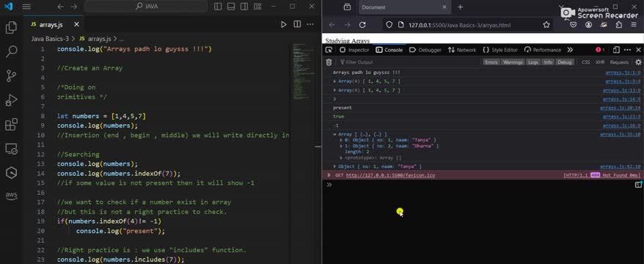Open the DevTools three-dot options menu
The width and height of the screenshot is (644, 264).
point(627,50)
